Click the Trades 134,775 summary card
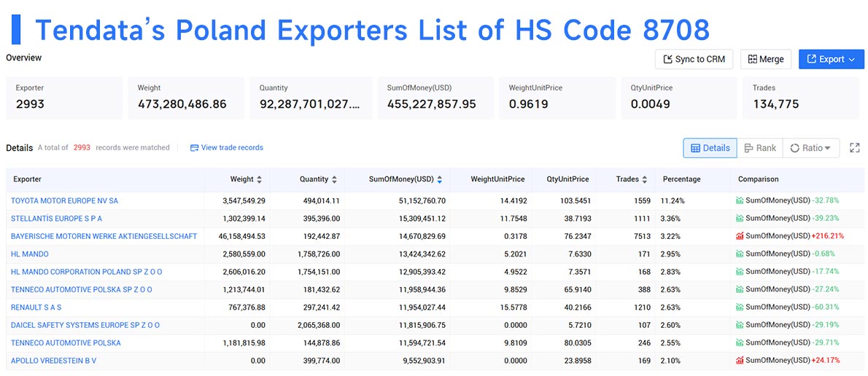The width and height of the screenshot is (868, 376). coord(801,98)
